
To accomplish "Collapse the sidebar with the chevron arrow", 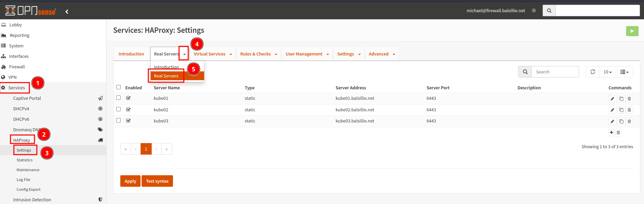I will click(x=67, y=12).
